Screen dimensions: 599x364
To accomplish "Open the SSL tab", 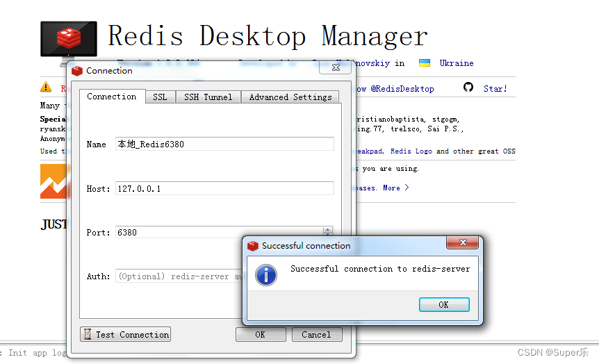I will tap(160, 97).
